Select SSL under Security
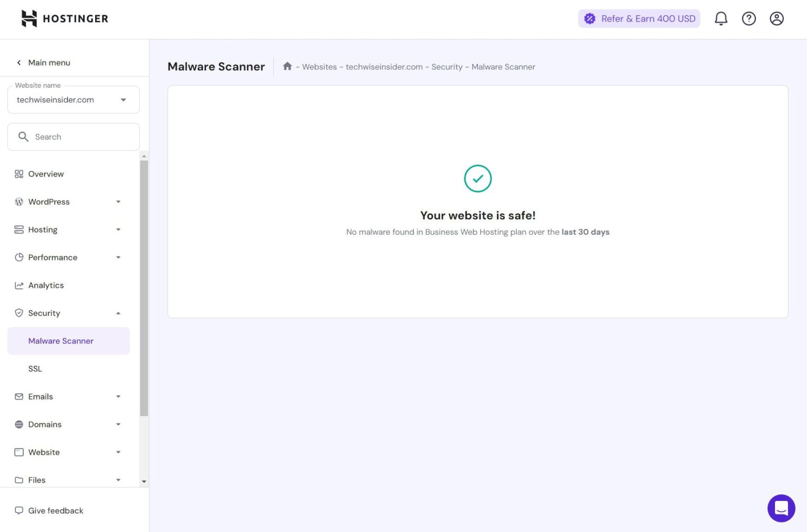Image resolution: width=807 pixels, height=532 pixels. [x=35, y=369]
